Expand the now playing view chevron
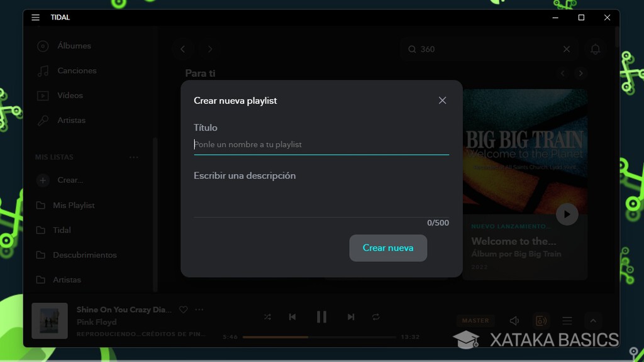Viewport: 644px width, 362px height. tap(593, 321)
